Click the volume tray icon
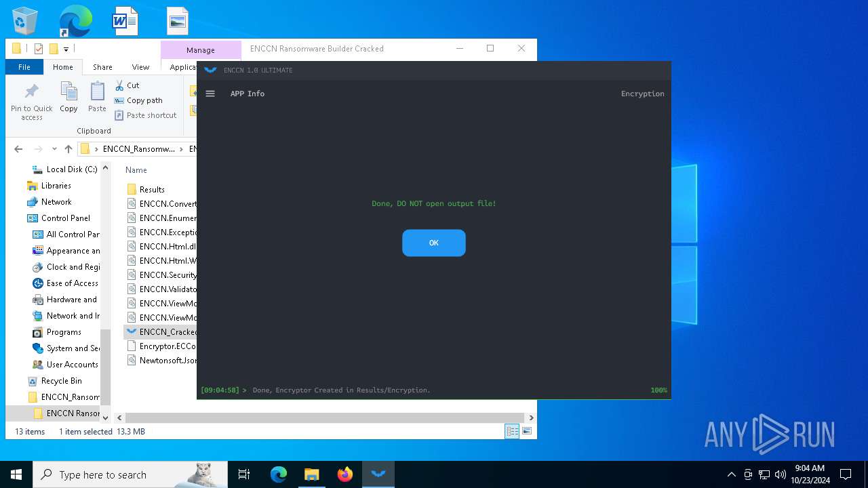This screenshot has width=868, height=488. click(780, 474)
